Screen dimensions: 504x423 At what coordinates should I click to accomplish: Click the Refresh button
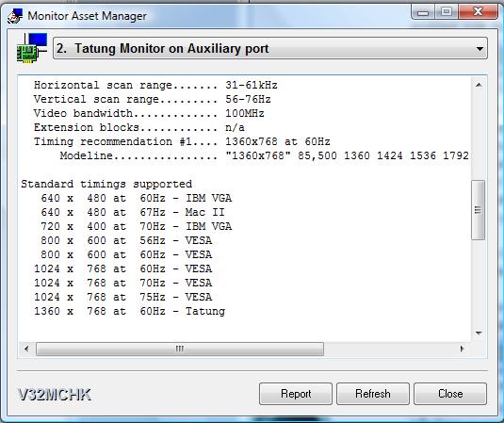(373, 394)
